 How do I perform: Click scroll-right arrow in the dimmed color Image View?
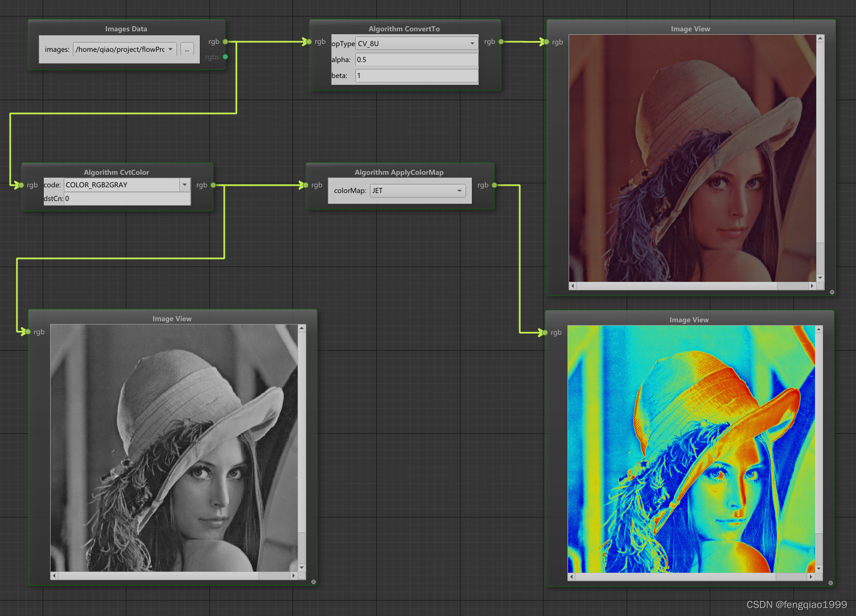(812, 286)
